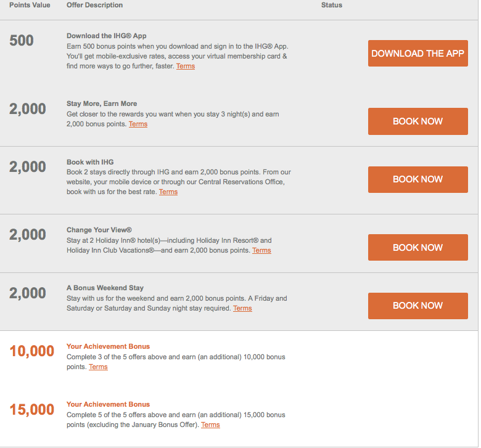Click the Points Value column header

click(28, 5)
